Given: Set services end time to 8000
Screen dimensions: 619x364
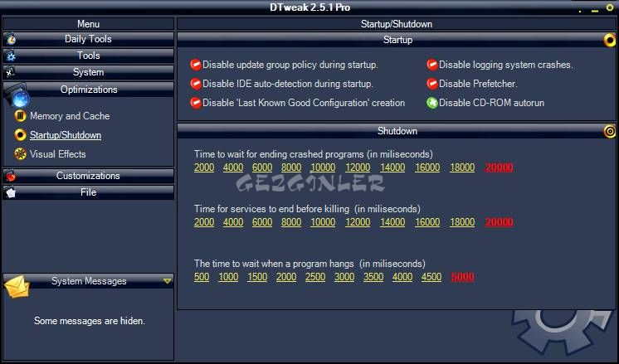Looking at the screenshot, I should coord(291,222).
